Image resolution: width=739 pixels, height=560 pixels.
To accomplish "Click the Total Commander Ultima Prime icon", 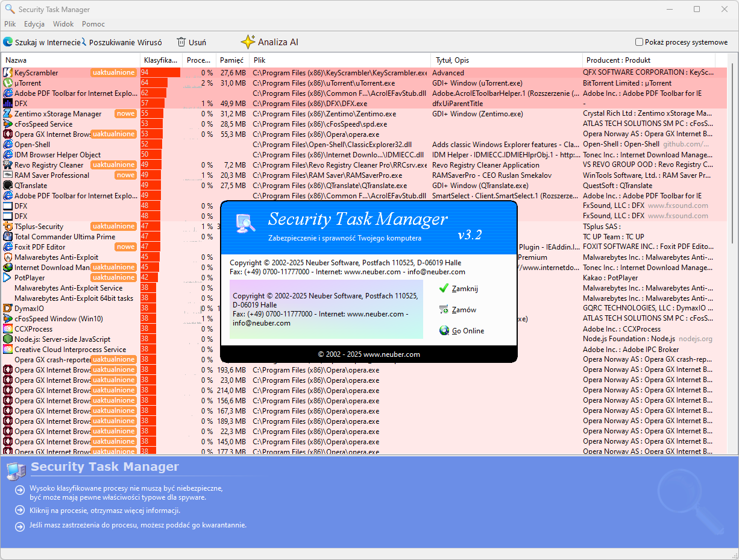I will 8,237.
